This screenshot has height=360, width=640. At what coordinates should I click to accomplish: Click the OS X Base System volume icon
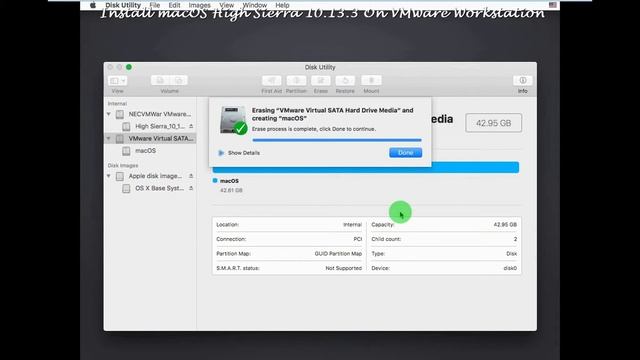pos(126,189)
